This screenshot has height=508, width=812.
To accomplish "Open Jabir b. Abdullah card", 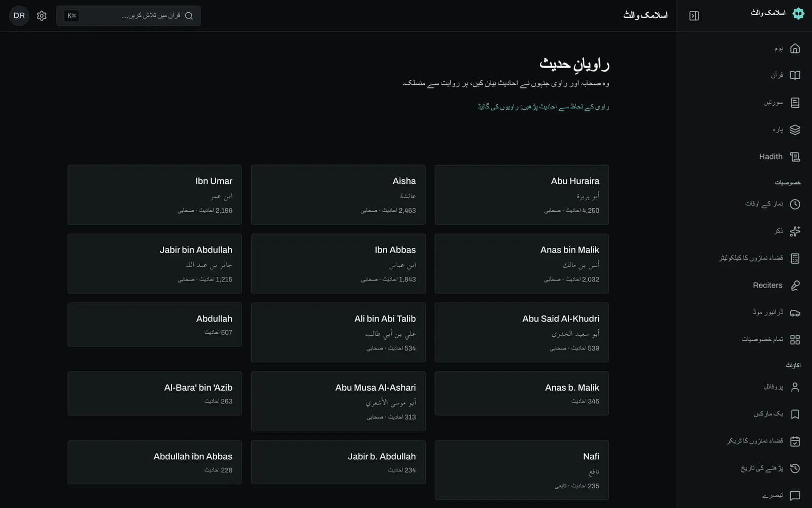I will click(338, 462).
